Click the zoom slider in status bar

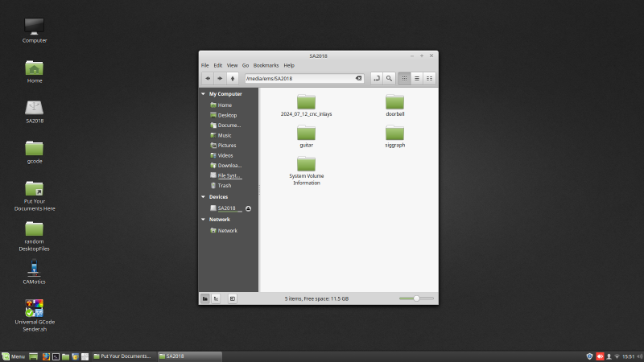pyautogui.click(x=416, y=298)
